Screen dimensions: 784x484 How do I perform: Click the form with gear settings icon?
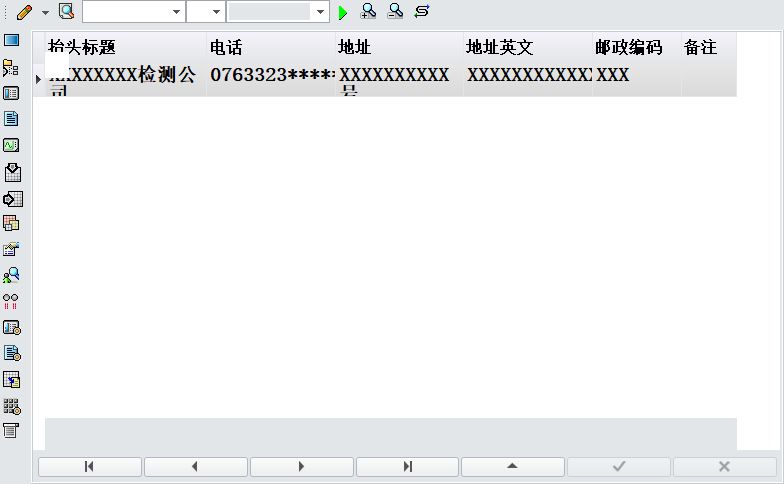pos(12,328)
